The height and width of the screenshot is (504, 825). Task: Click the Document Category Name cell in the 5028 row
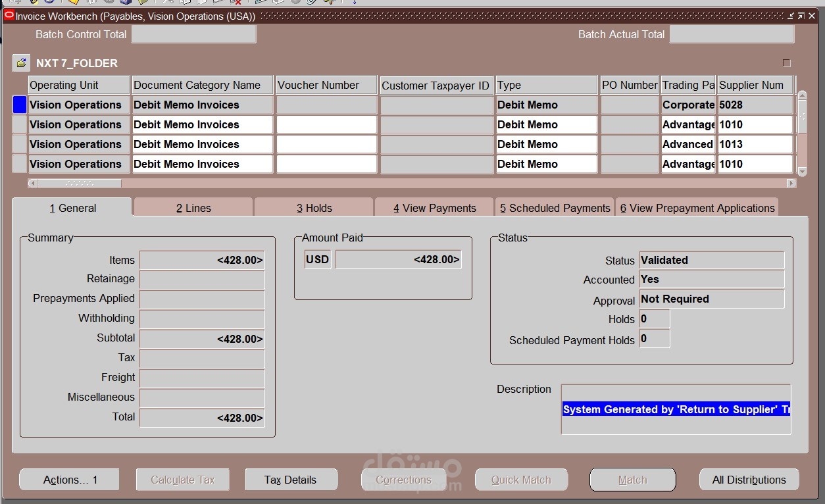(x=203, y=105)
